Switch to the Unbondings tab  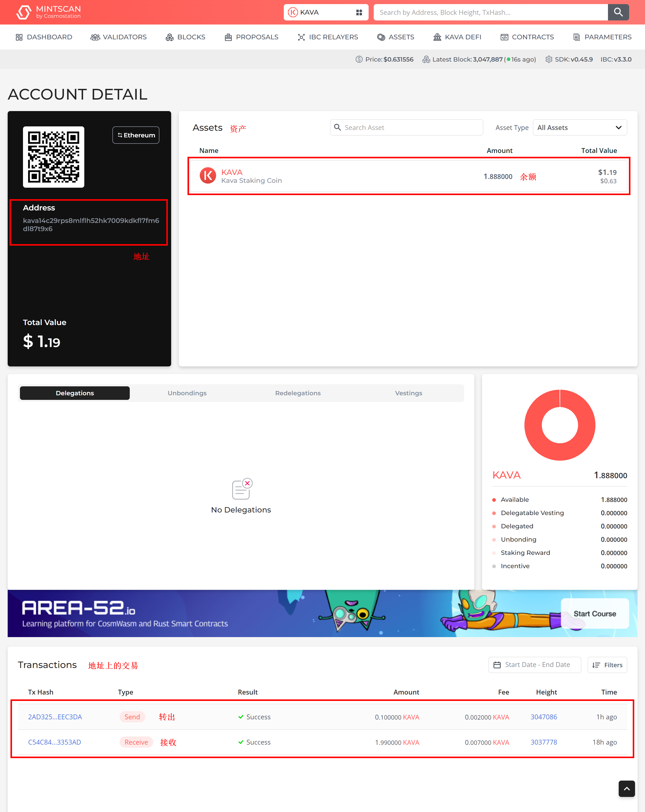coord(187,393)
